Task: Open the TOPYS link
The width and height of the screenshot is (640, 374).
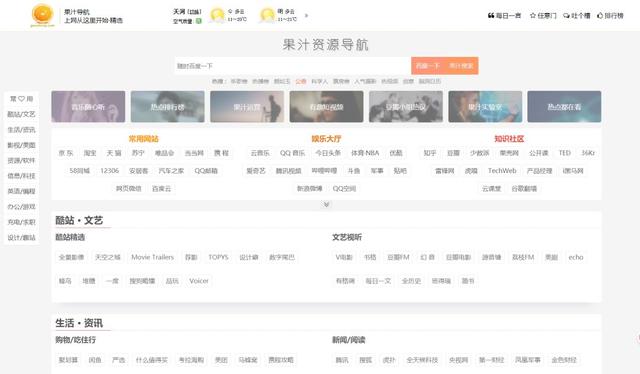Action: [218, 257]
